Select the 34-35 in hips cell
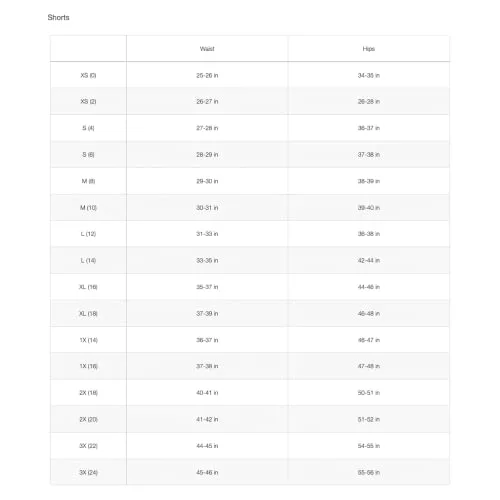The width and height of the screenshot is (500, 500). tap(369, 75)
